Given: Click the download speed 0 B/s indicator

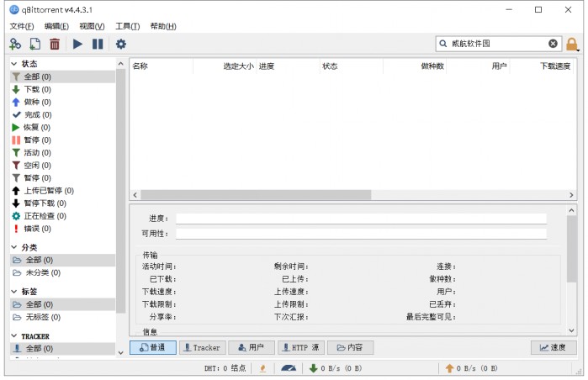Looking at the screenshot, I should tap(336, 368).
